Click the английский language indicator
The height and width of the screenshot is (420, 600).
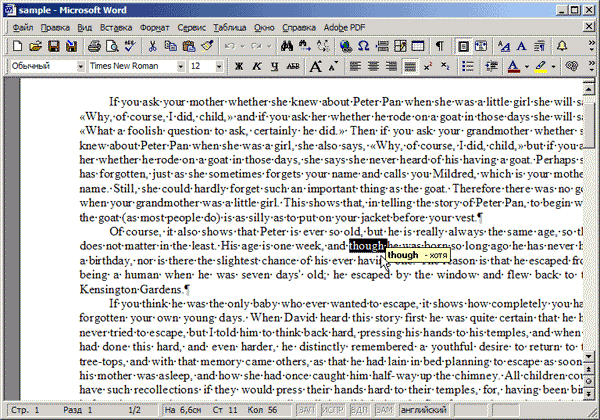click(x=423, y=410)
